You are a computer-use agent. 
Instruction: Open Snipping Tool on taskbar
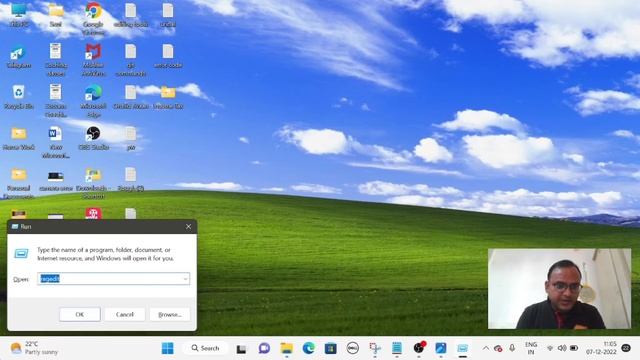(375, 348)
